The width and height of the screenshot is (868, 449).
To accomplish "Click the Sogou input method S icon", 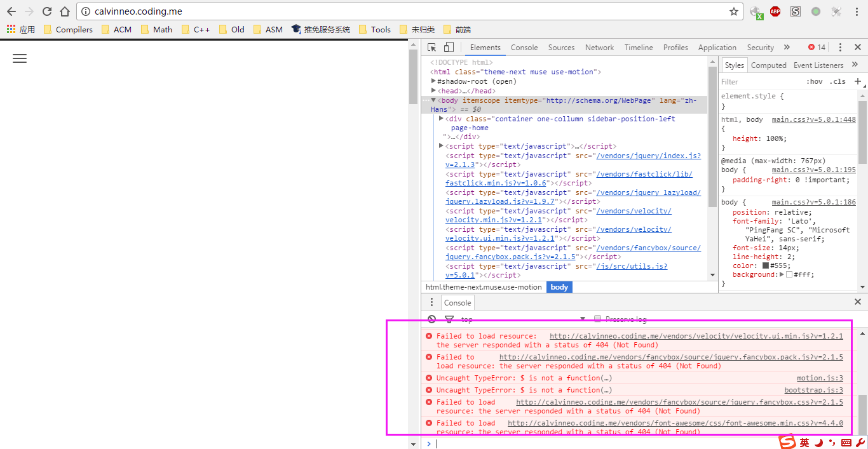I will (x=788, y=442).
